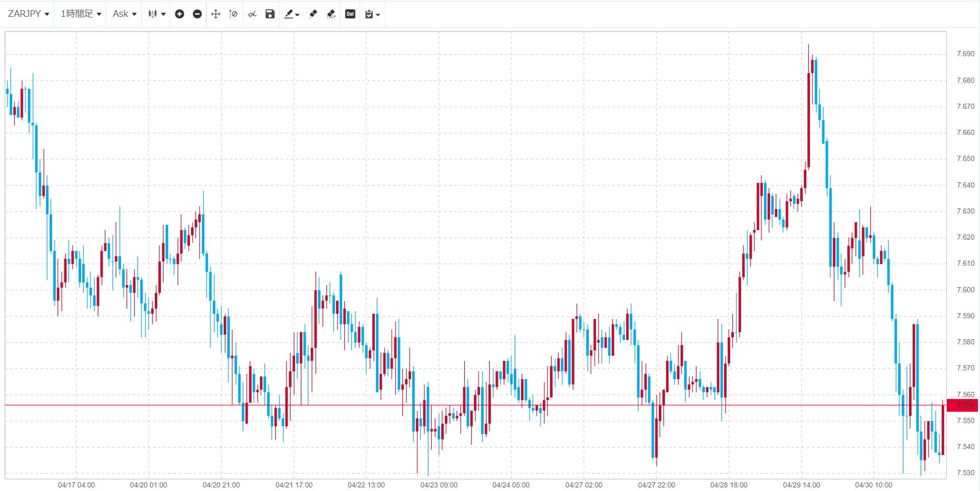Select the pan/move crosshair arrows tool
Image resolution: width=980 pixels, height=491 pixels.
(x=216, y=14)
